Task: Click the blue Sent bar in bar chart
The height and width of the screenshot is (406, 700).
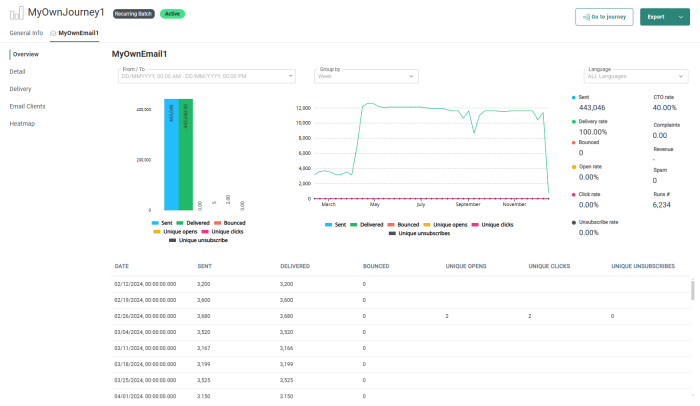Action: tap(171, 154)
